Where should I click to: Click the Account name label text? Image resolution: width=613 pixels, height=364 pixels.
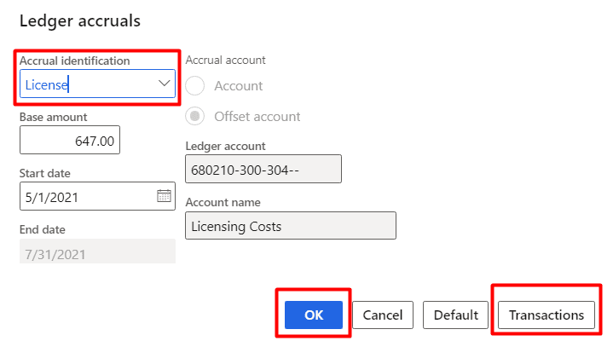223,202
